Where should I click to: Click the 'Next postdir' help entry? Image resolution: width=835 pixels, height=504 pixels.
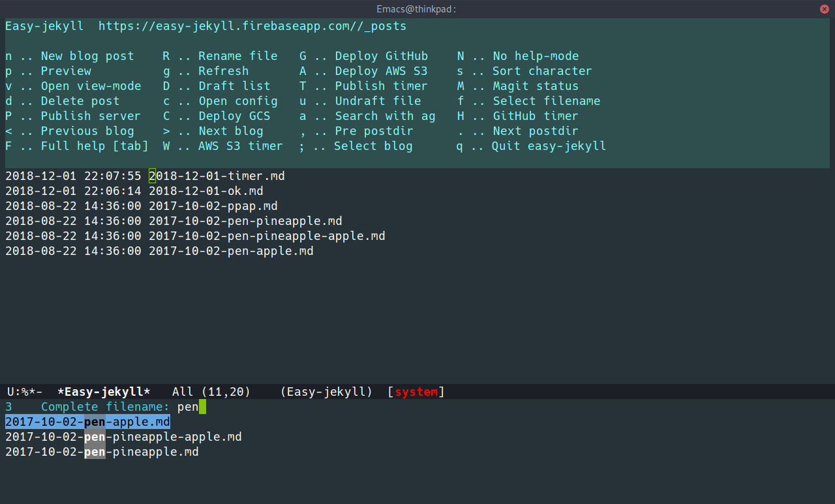(518, 131)
